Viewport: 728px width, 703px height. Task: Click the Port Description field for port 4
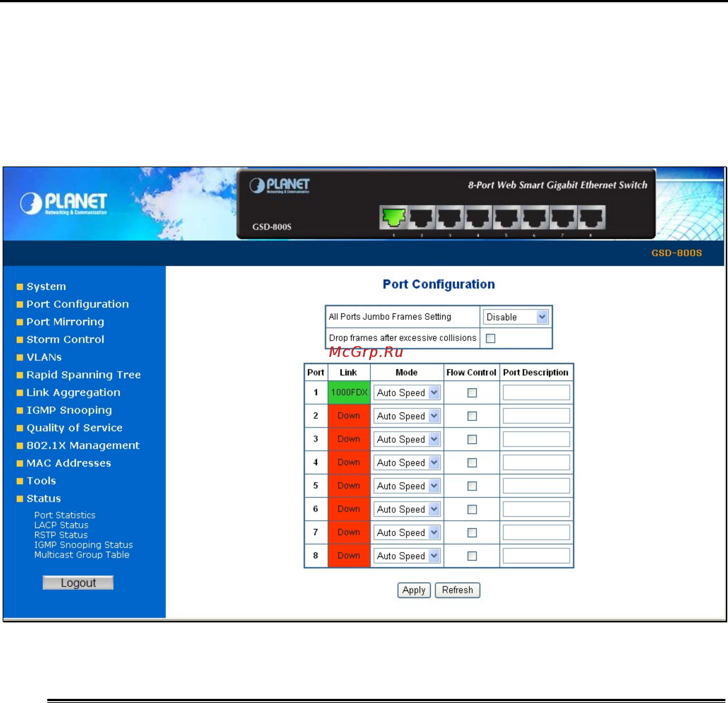tap(536, 462)
